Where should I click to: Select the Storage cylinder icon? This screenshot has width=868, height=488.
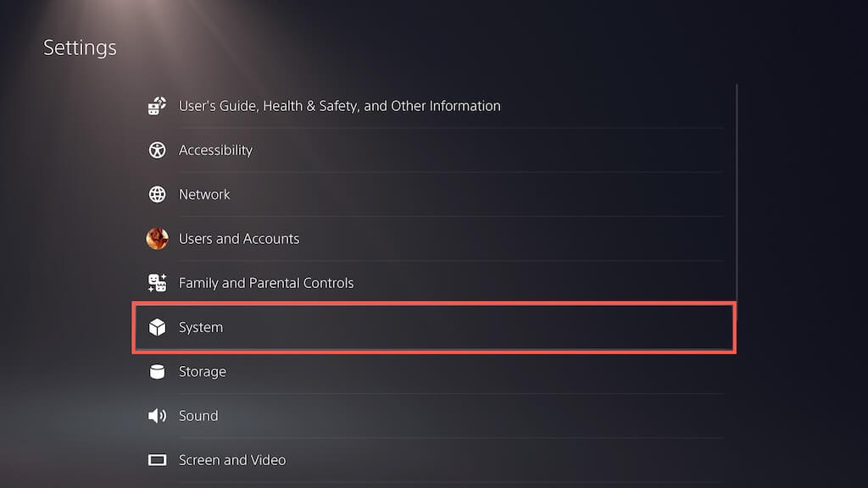click(157, 371)
